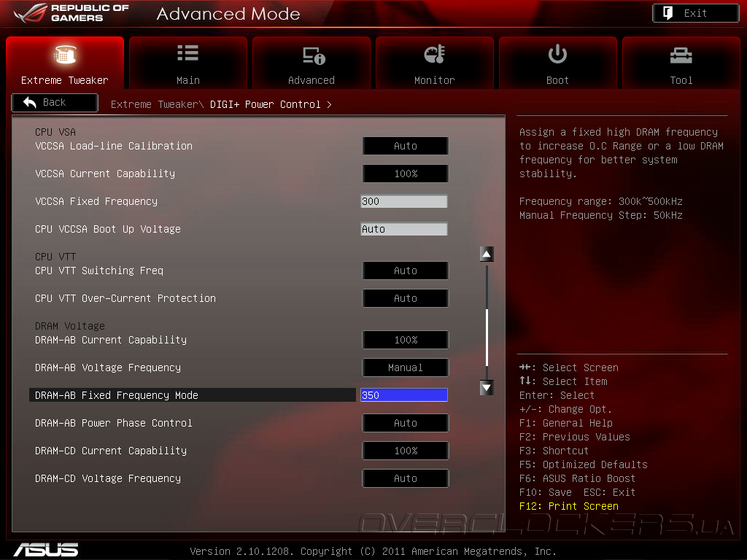The height and width of the screenshot is (560, 747).
Task: Go Back to previous menu
Action: point(55,102)
